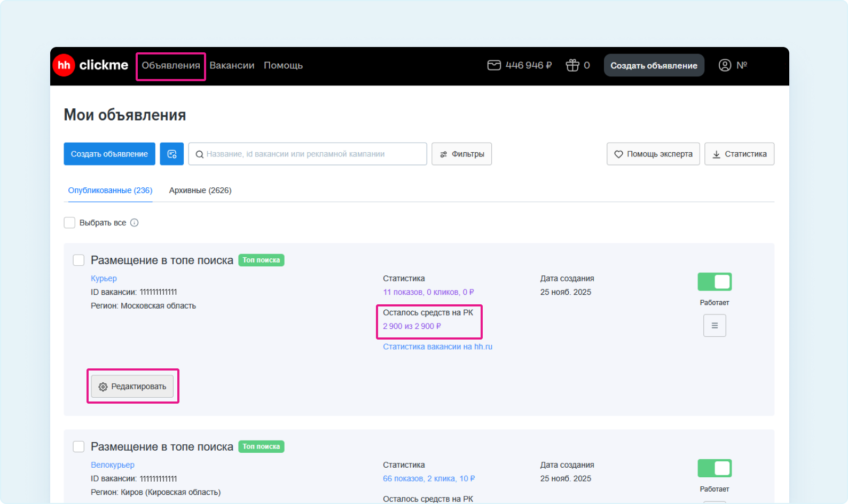Click the gift bonus icon
The height and width of the screenshot is (504, 848).
[572, 65]
